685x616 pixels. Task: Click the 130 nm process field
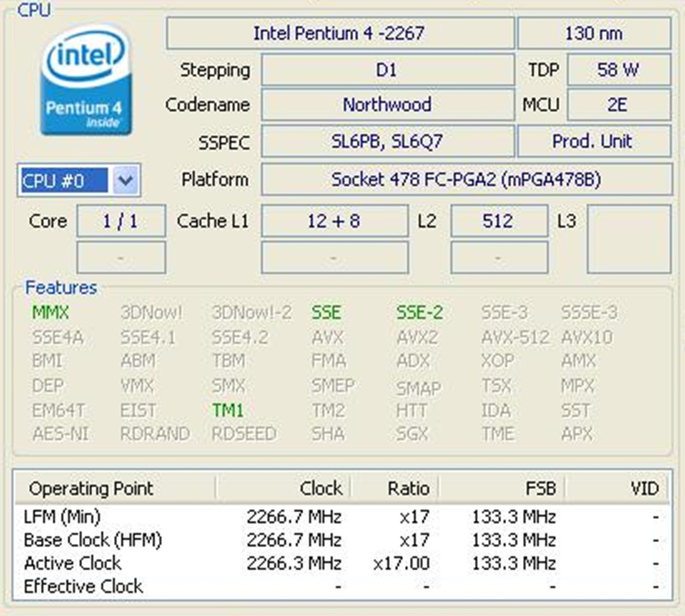coord(594,33)
